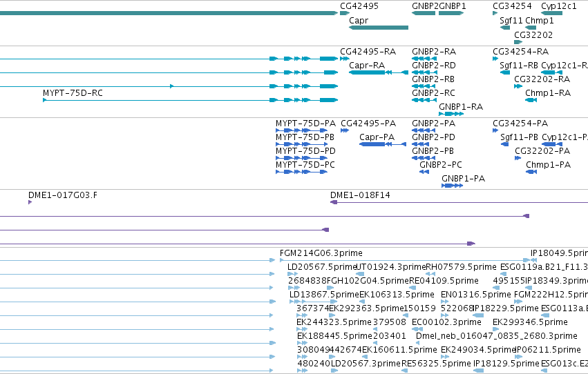The width and height of the screenshot is (588, 374).
Task: Select the CG34254-RA transcript
Action: coord(495,59)
